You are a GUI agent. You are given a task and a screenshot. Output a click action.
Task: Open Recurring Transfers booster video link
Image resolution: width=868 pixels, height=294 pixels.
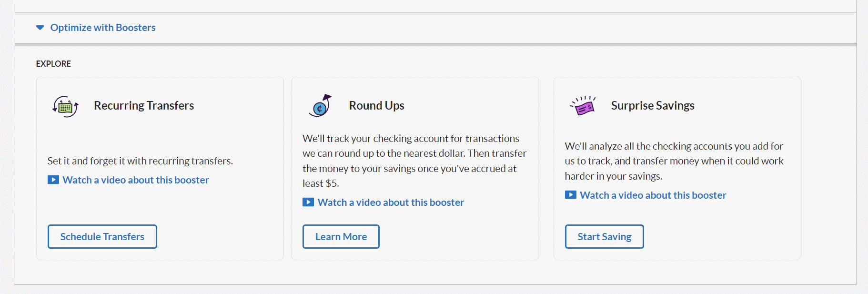(x=136, y=180)
